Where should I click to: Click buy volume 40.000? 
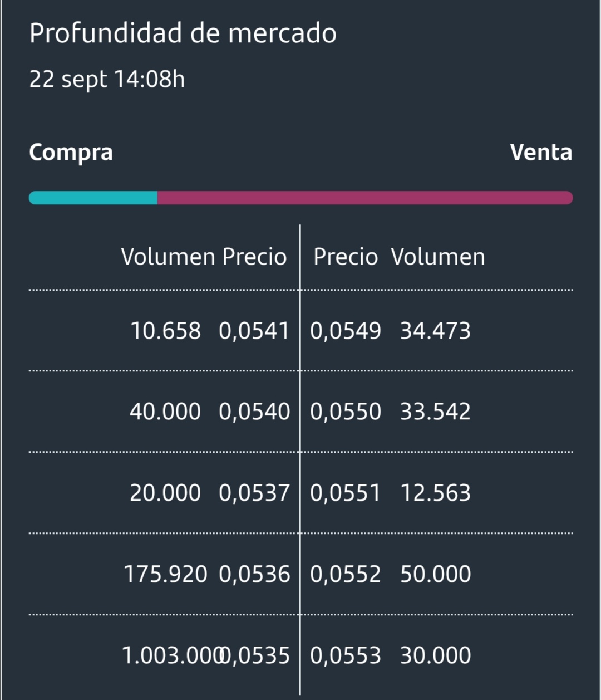[x=165, y=412]
